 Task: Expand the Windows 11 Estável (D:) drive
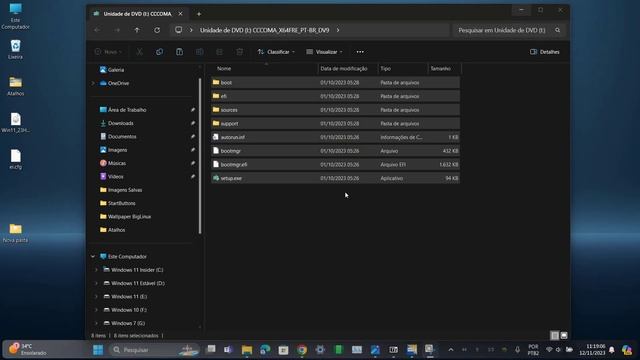tap(97, 283)
